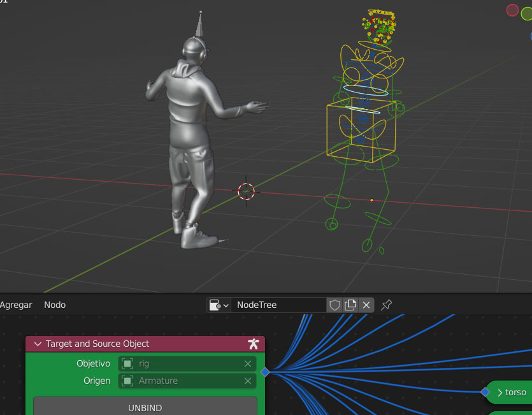Click the UNBIND button
The width and height of the screenshot is (532, 415).
tap(145, 407)
